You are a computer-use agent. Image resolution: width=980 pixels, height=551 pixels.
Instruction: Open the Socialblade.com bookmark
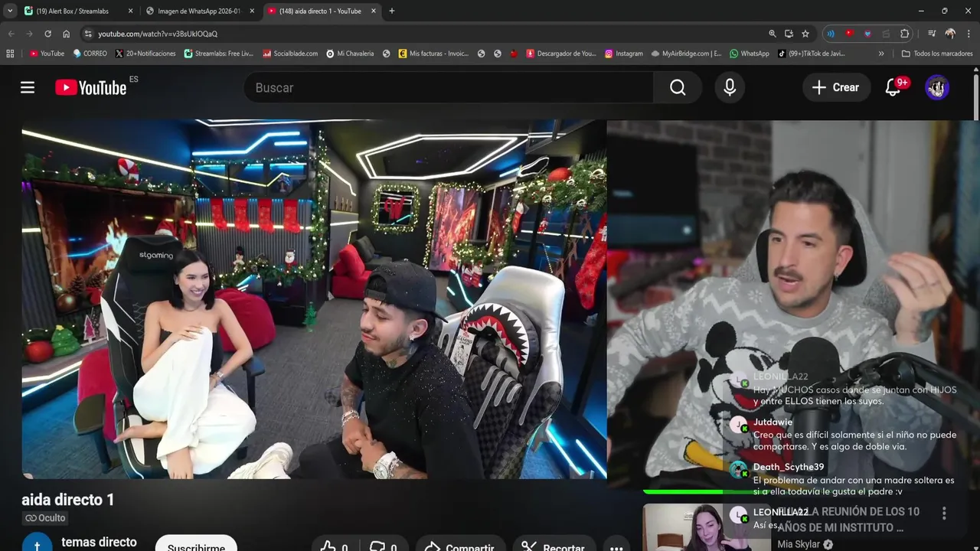[290, 54]
